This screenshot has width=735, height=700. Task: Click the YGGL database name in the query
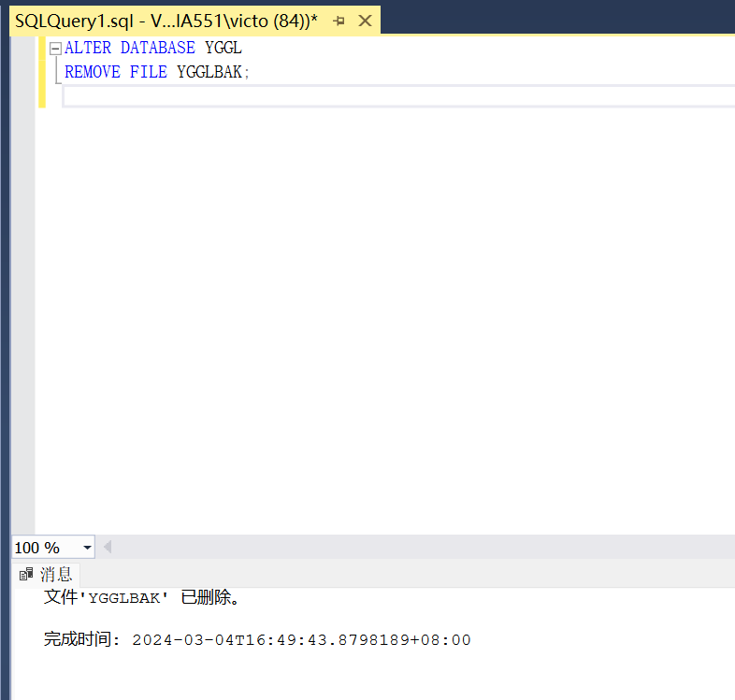pos(223,48)
